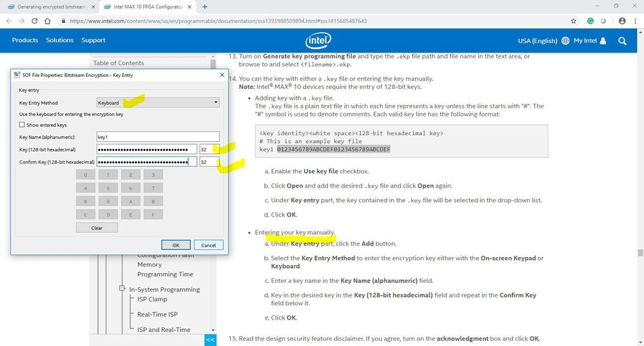Collapse table of contents with << button
Viewport: 644px width, 346px height.
coord(210,340)
